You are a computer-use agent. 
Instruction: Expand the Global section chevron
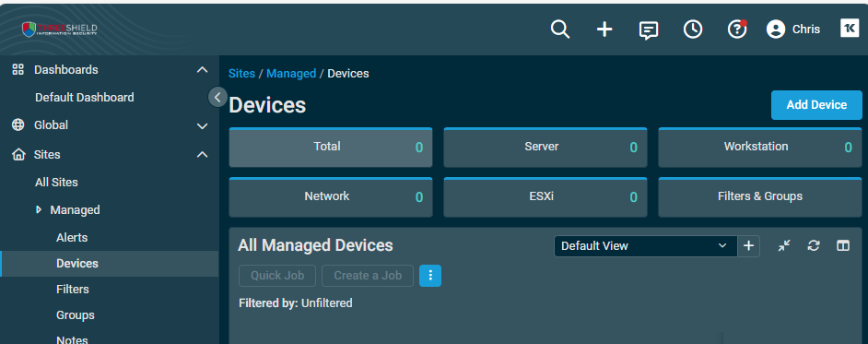click(x=203, y=125)
